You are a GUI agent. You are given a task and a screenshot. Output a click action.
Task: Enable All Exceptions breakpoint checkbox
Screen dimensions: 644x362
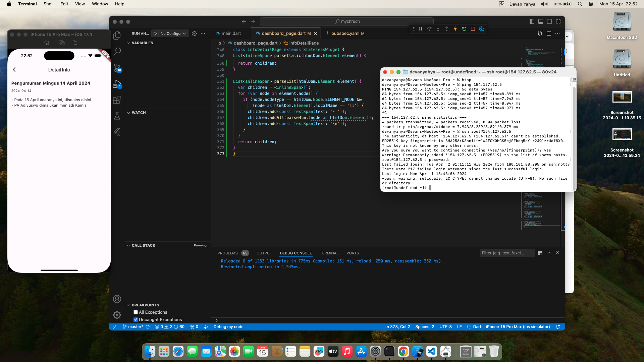tap(136, 312)
